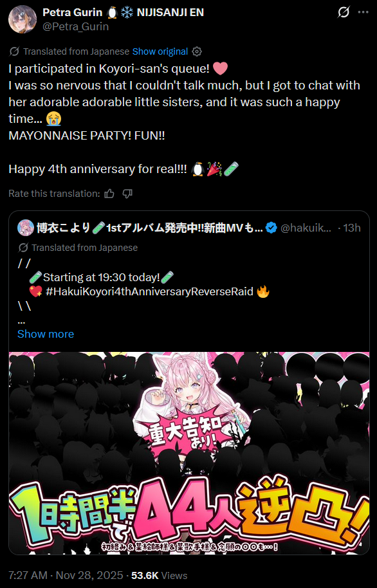Image resolution: width=377 pixels, height=588 pixels.
Task: Click the quoted tweet's Translated from Japanese icon
Action: click(x=23, y=248)
